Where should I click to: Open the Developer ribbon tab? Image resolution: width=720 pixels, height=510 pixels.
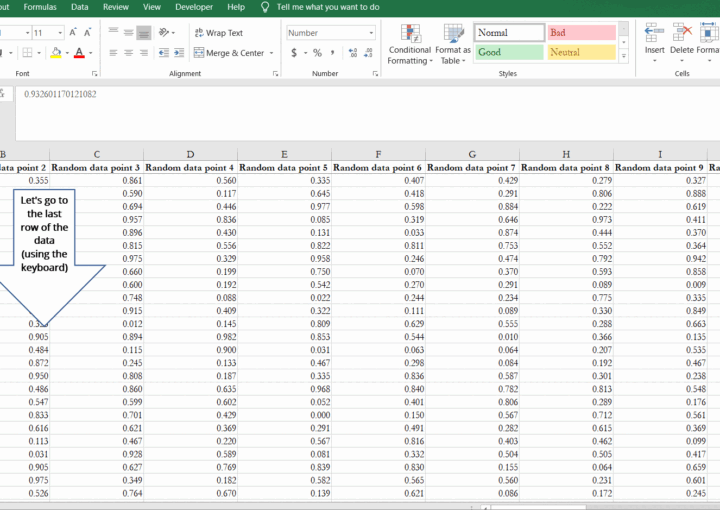[193, 7]
